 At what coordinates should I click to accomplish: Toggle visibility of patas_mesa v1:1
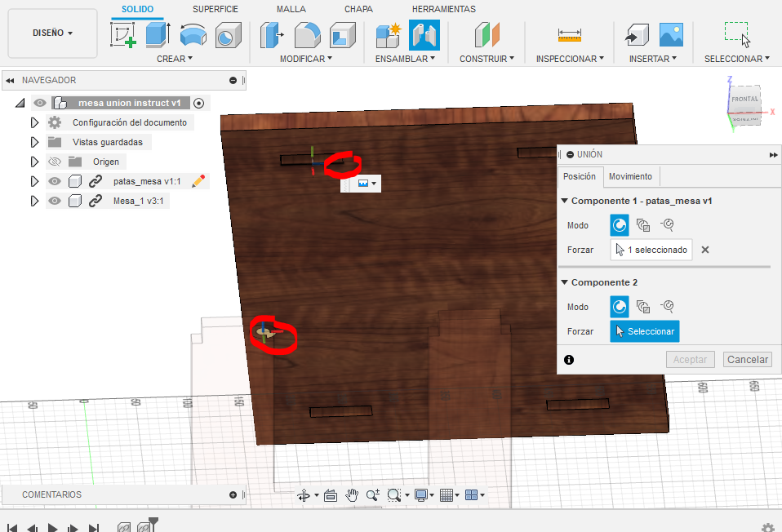(55, 181)
